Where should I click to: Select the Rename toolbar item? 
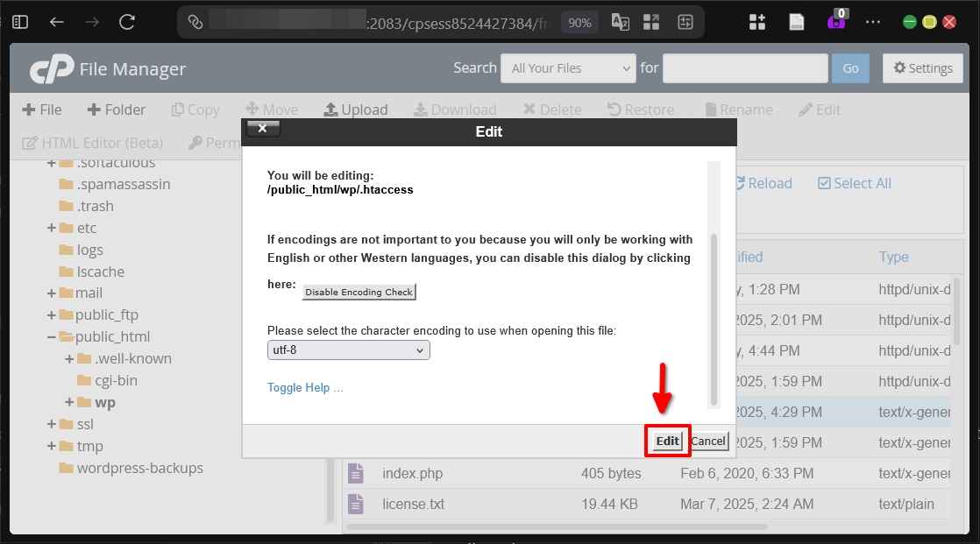pos(738,110)
